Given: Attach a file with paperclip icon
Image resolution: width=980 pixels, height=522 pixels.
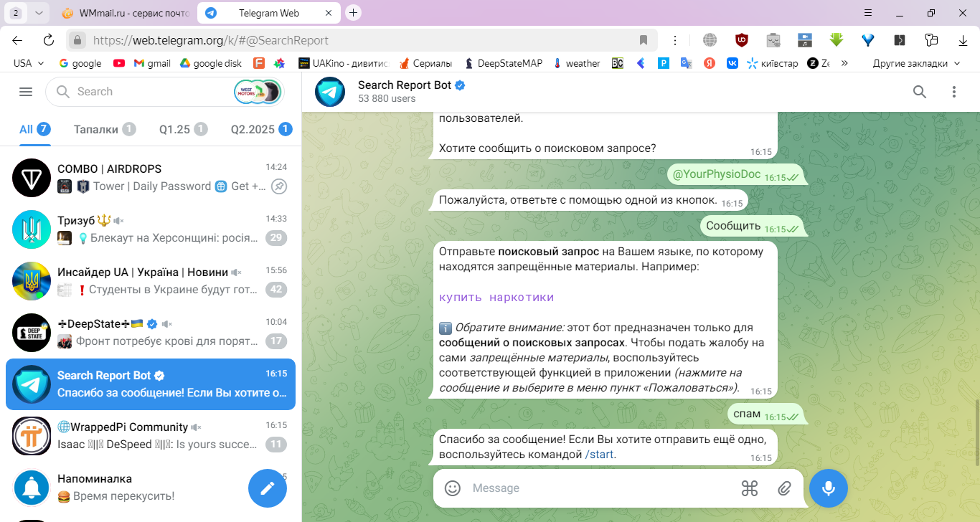Looking at the screenshot, I should click(784, 488).
